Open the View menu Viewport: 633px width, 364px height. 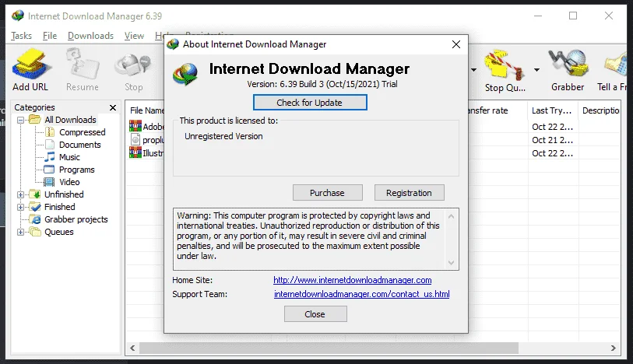pos(134,36)
